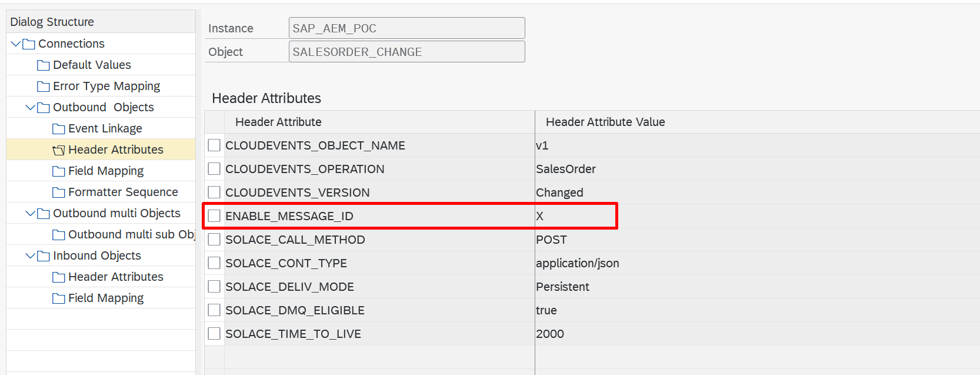Click the Inbound Objects folder icon
Screen dimensions: 980x375
(x=44, y=256)
